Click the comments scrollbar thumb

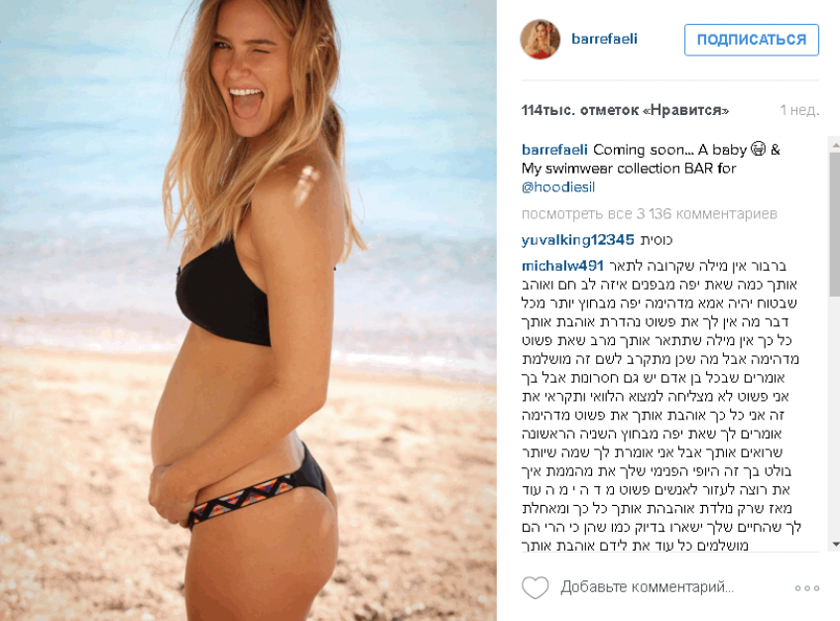pyautogui.click(x=835, y=223)
